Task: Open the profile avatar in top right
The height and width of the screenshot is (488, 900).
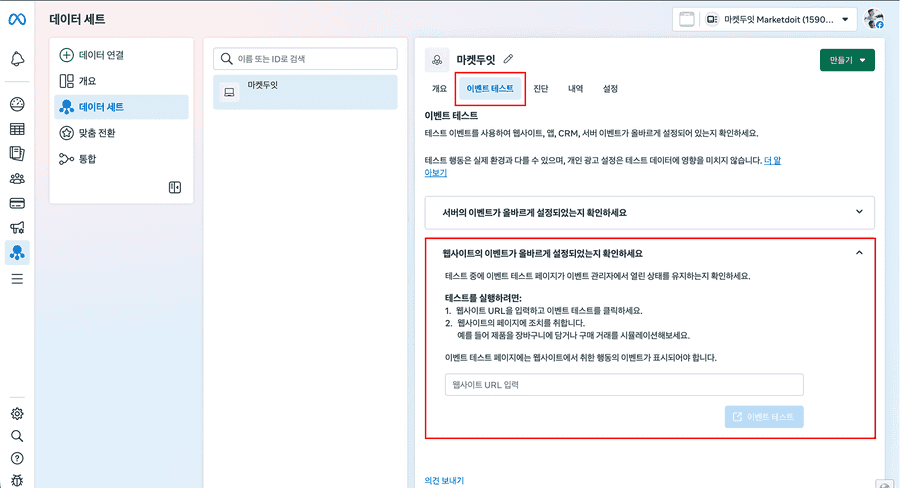Action: pos(874,19)
